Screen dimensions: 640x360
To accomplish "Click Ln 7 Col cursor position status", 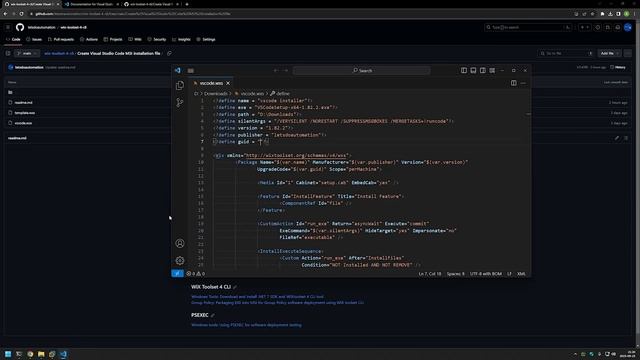I will click(430, 274).
